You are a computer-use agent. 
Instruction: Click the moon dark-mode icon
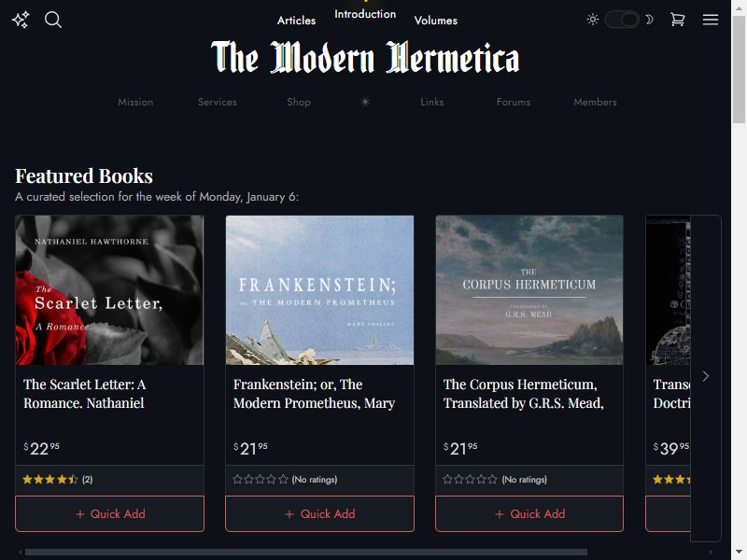(x=649, y=20)
